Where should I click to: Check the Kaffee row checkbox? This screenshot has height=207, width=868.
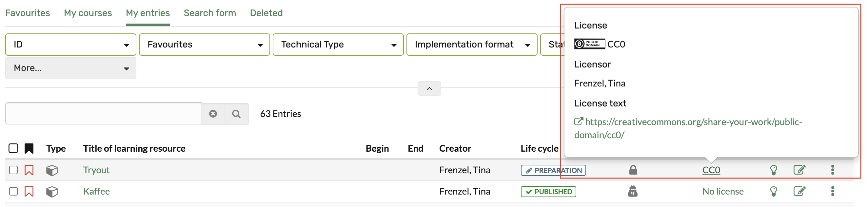pyautogui.click(x=13, y=191)
